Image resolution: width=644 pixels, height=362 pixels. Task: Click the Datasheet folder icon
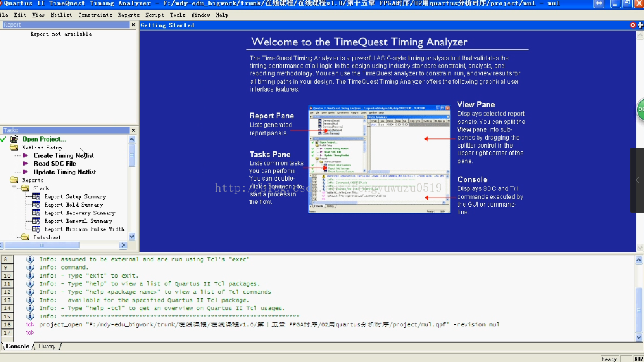25,237
